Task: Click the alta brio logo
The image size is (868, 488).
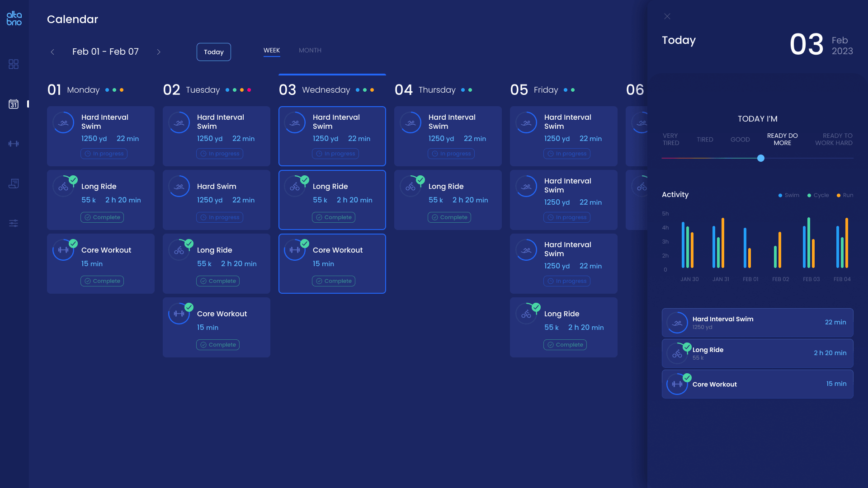Action: tap(14, 18)
